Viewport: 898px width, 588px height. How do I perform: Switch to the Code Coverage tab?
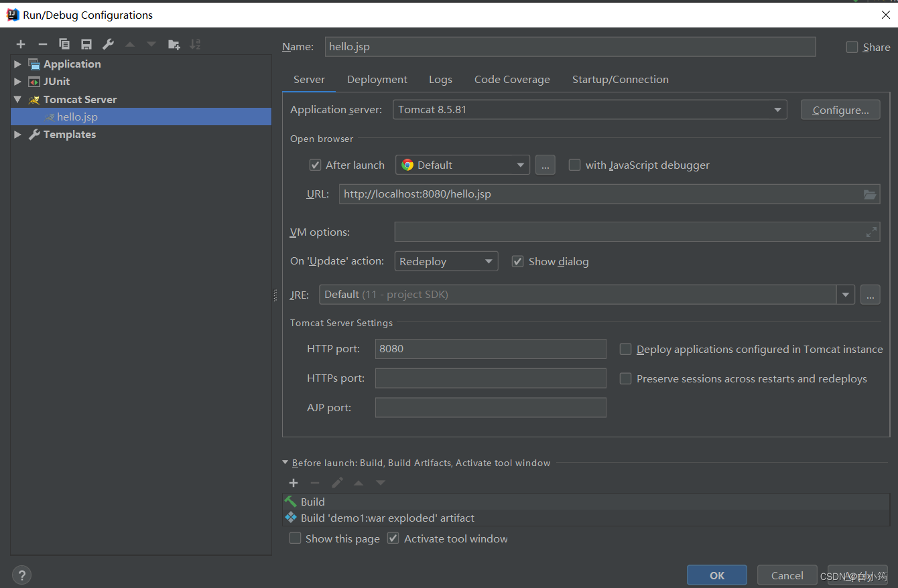512,80
